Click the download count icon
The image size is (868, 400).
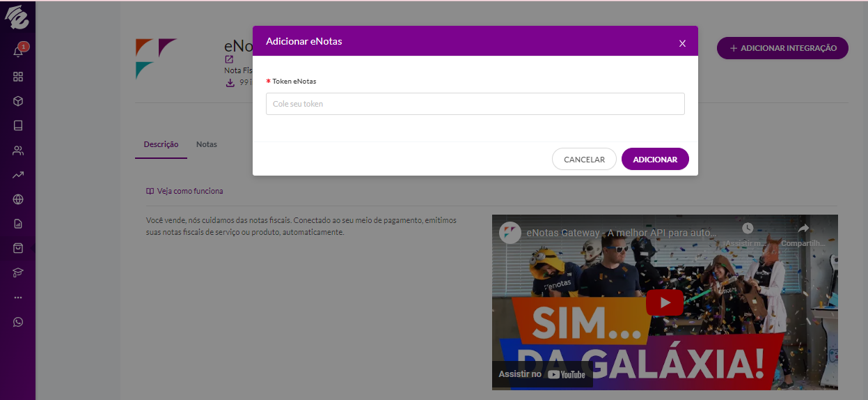[230, 82]
